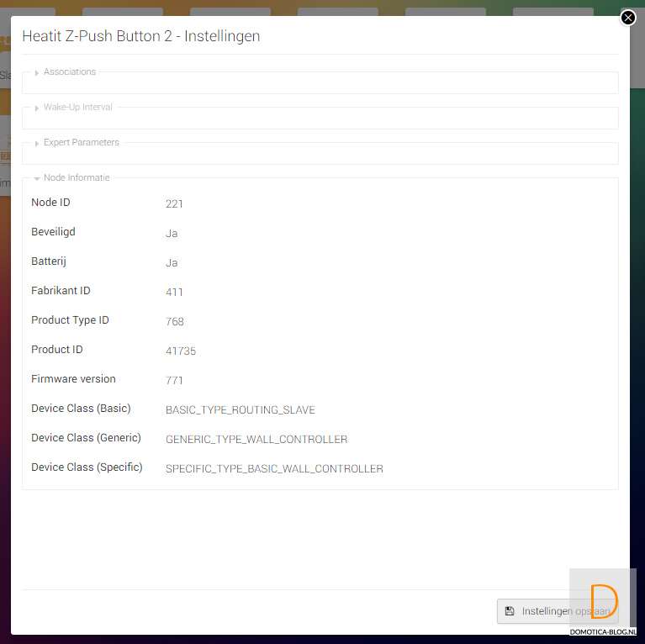Click the floppy disk save icon
Viewport: 645px width, 644px height.
click(510, 611)
